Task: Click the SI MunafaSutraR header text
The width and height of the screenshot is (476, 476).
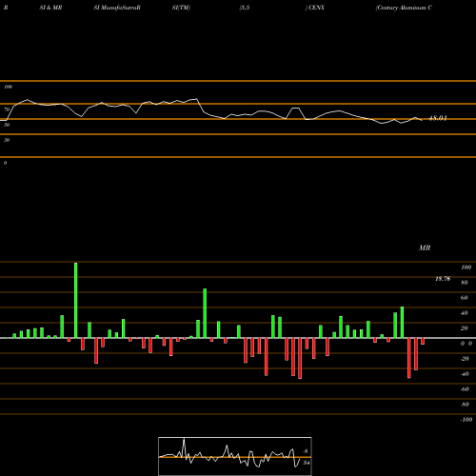Action: pyautogui.click(x=117, y=8)
